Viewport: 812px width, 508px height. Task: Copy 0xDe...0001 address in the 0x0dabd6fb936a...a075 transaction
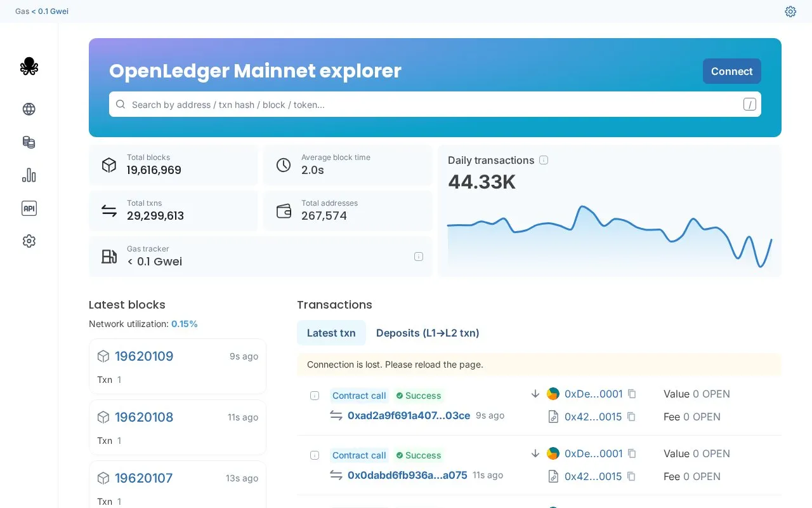632,453
